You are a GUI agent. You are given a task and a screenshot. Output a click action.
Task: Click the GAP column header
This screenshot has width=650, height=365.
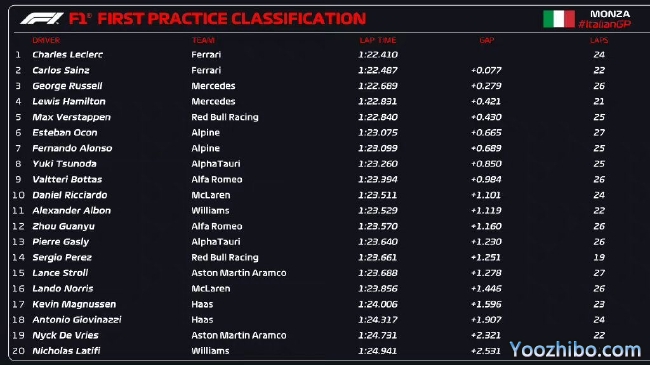pos(487,40)
